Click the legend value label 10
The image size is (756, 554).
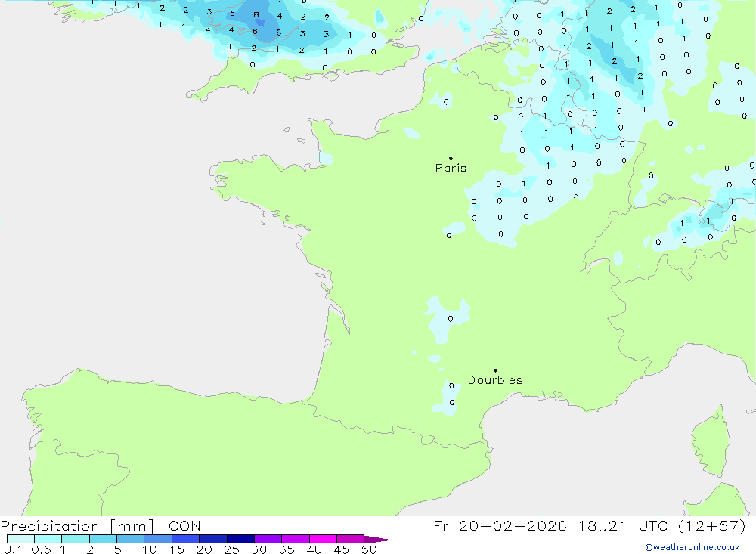point(150,549)
